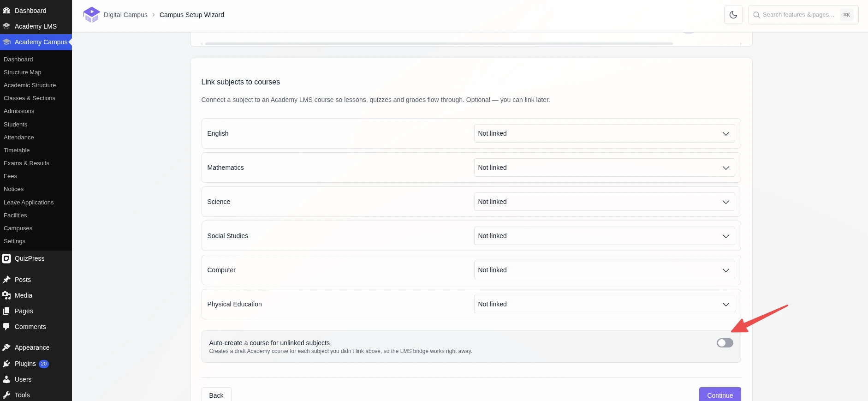868x401 pixels.
Task: Navigate to Leave Applications
Action: 29,203
